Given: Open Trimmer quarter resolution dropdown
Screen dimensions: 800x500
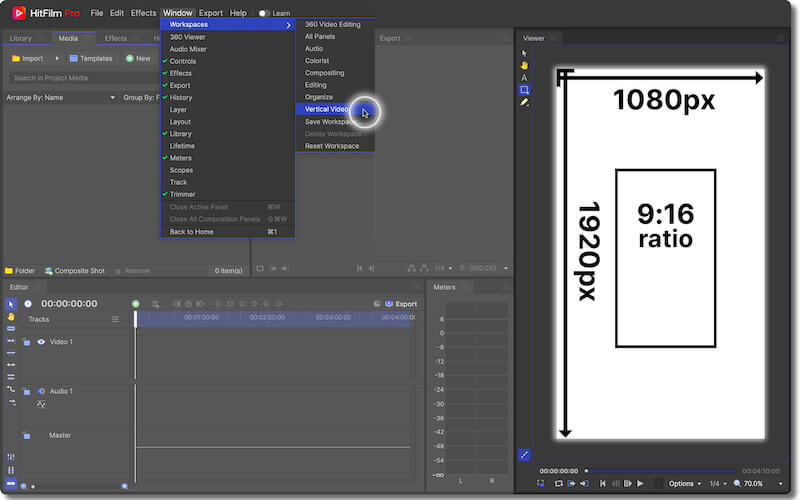Looking at the screenshot, I should pyautogui.click(x=443, y=268).
